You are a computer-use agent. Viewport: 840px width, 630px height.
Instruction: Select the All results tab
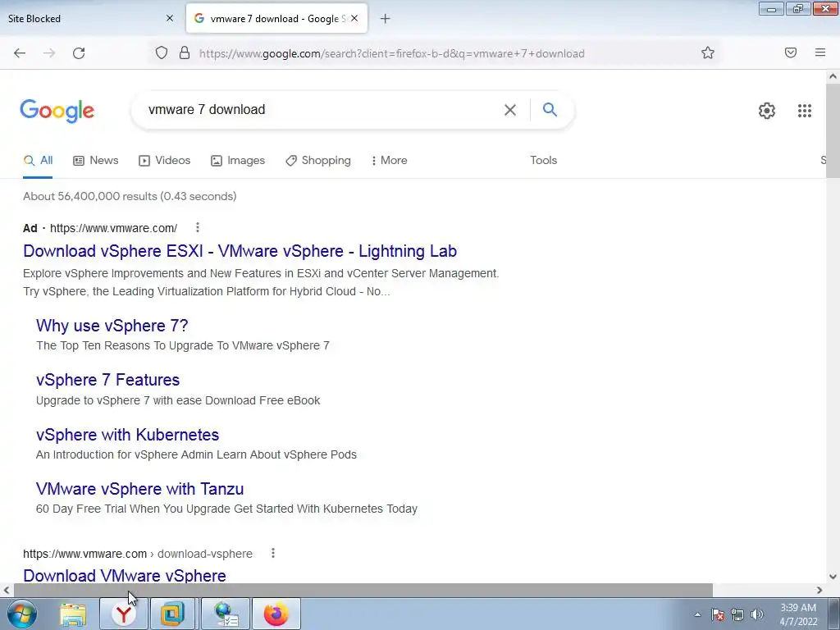(38, 160)
